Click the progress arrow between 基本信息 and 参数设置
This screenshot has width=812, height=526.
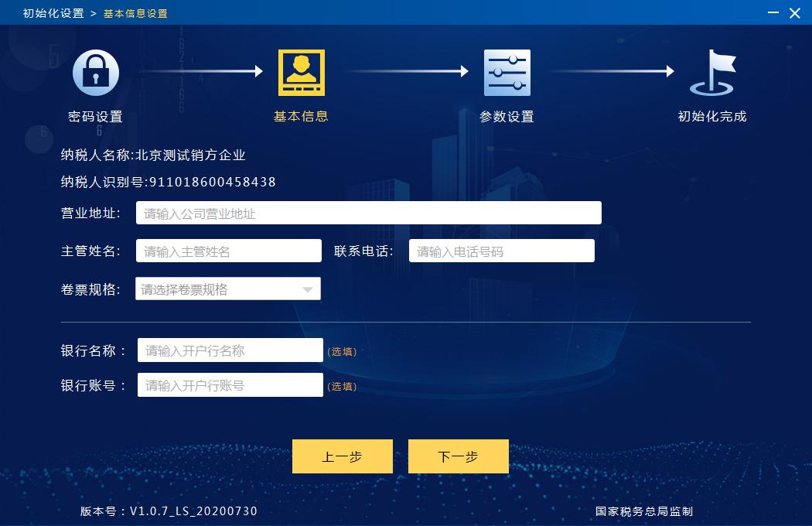pyautogui.click(x=404, y=71)
